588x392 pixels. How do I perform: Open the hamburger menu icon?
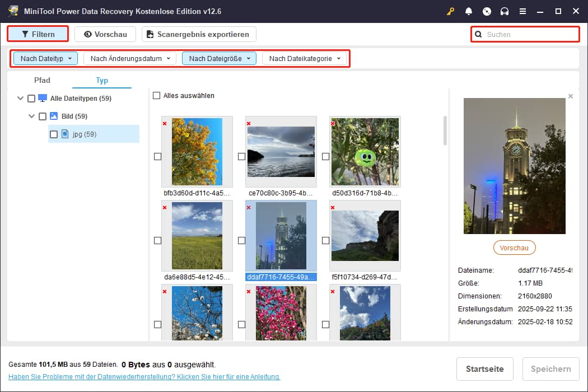click(x=522, y=11)
